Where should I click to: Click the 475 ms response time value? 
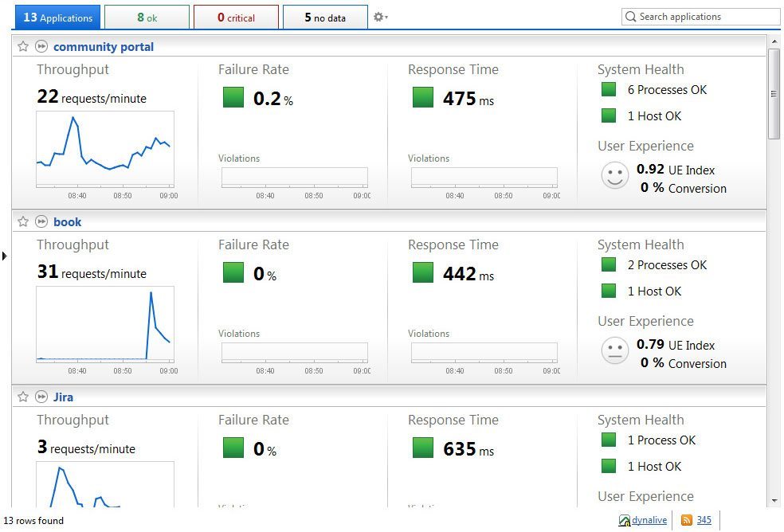pos(468,99)
